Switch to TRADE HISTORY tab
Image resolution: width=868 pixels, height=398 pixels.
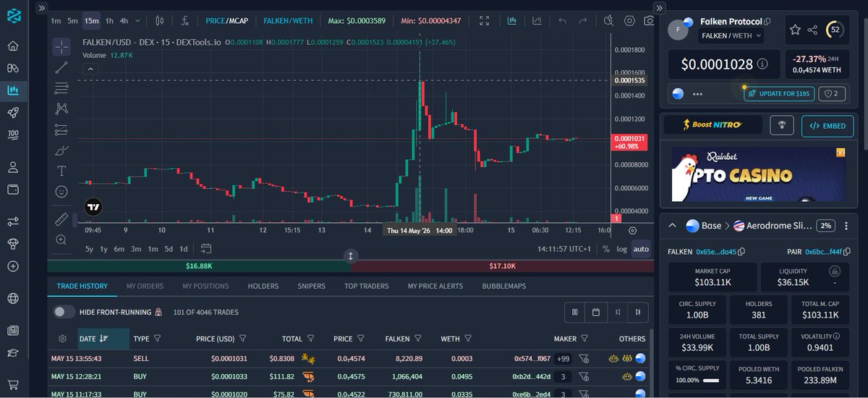click(x=82, y=286)
